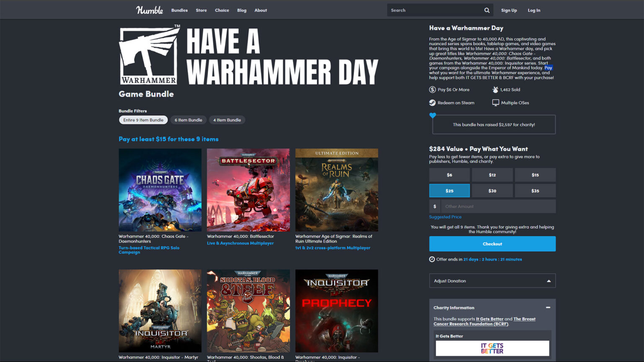The width and height of the screenshot is (644, 362).
Task: Click the Other Amount input field
Action: 498,206
